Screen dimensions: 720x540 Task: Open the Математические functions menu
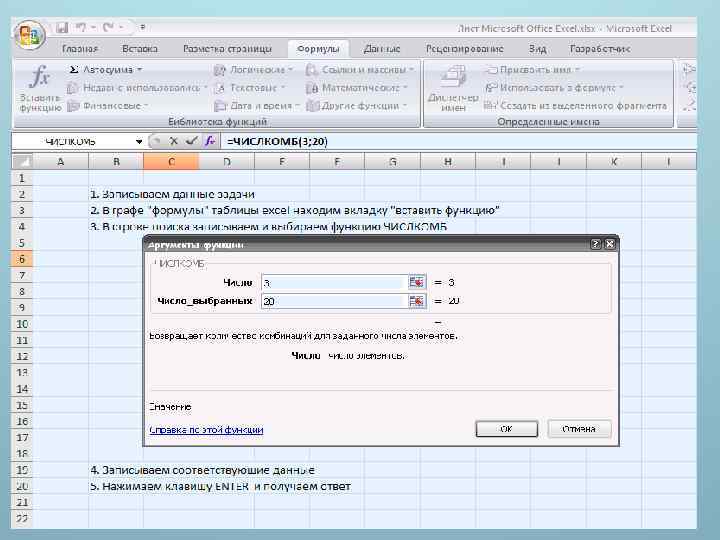pyautogui.click(x=357, y=88)
